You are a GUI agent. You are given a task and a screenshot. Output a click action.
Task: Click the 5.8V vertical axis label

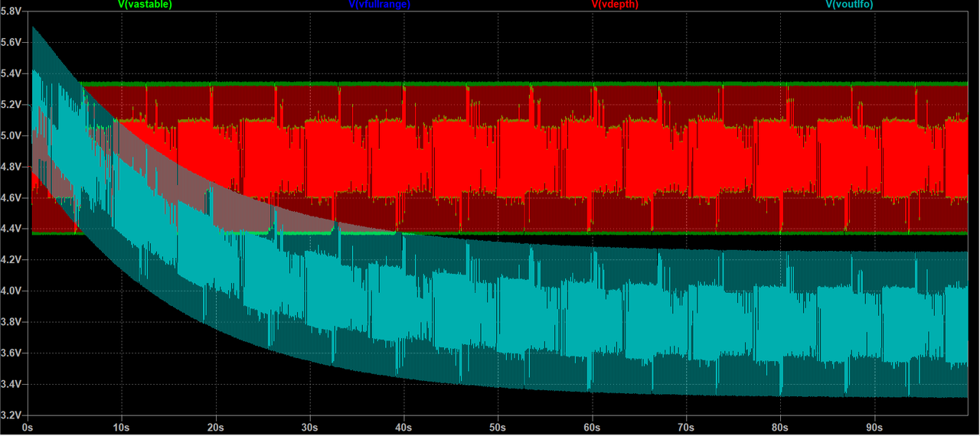click(11, 12)
